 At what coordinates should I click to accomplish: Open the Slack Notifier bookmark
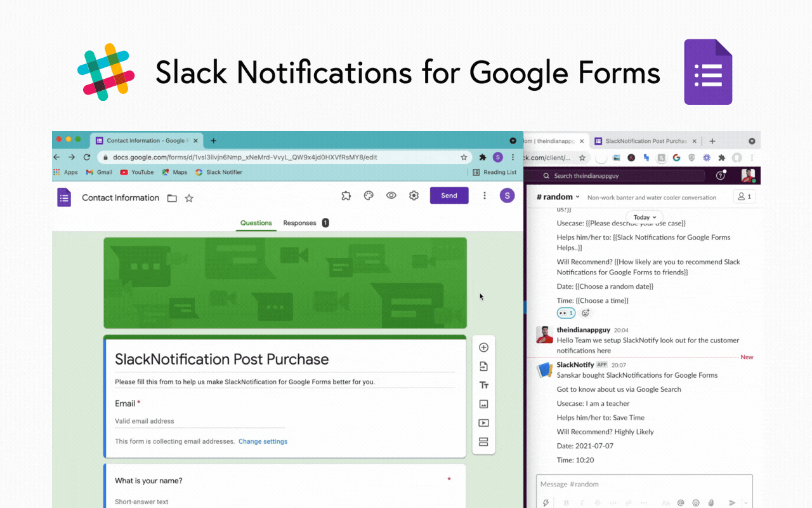pyautogui.click(x=219, y=172)
